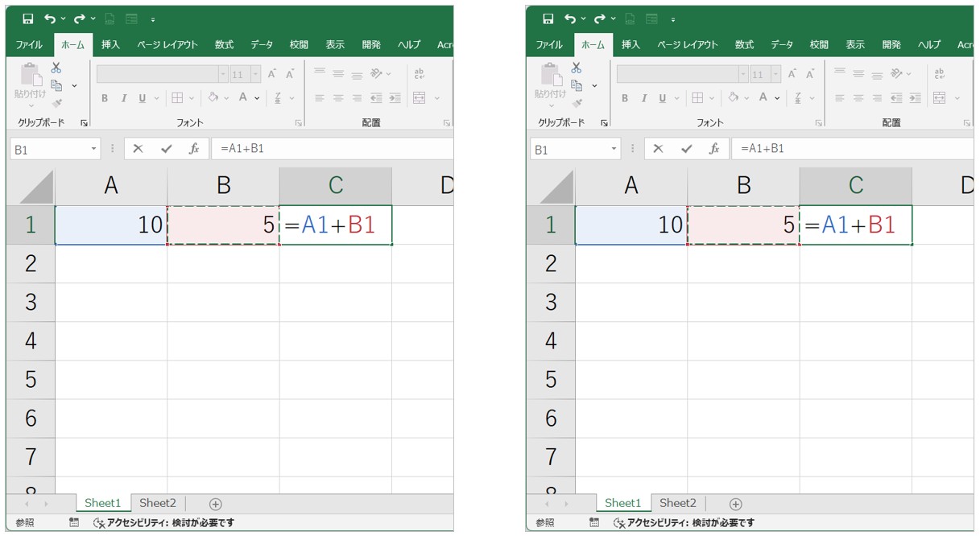The height and width of the screenshot is (536, 980).
Task: Toggle align right in right window
Action: (877, 98)
